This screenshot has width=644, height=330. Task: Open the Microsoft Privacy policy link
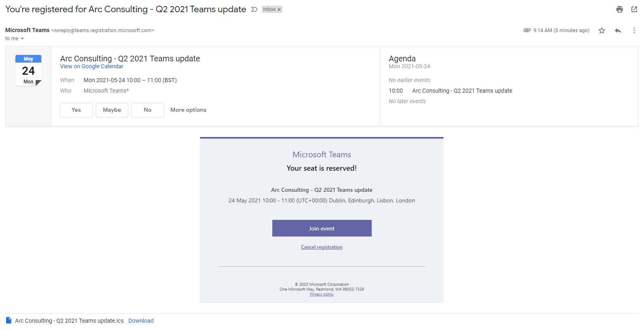point(322,294)
